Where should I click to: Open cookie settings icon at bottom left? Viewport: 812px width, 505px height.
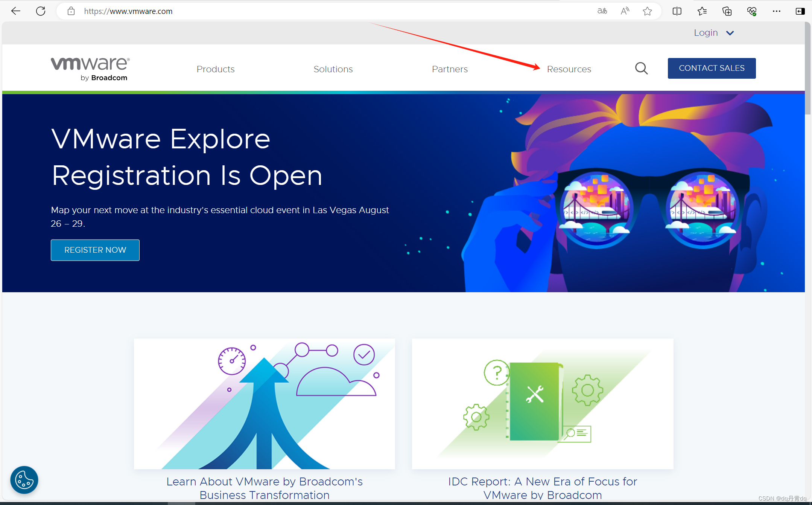[24, 480]
